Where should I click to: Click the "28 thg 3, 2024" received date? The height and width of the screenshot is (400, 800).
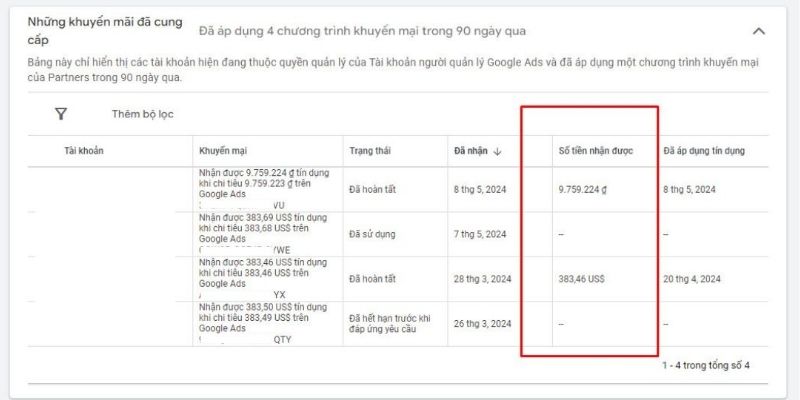(483, 279)
